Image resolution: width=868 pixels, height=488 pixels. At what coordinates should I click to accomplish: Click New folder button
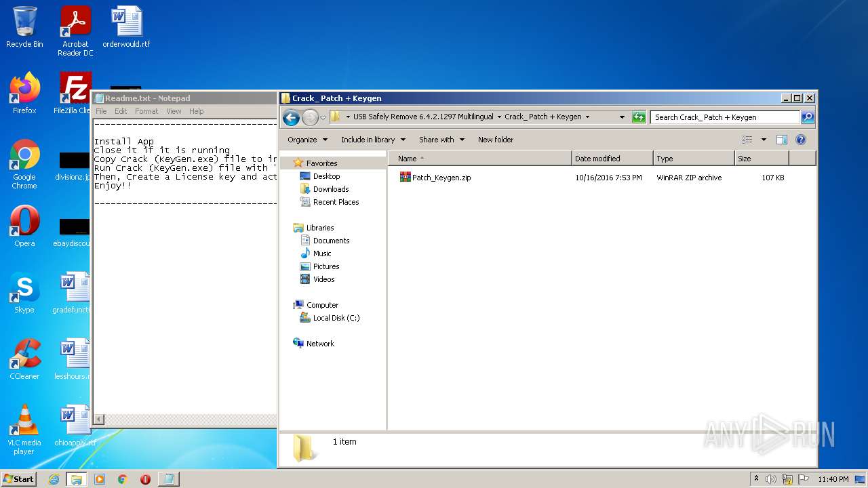[496, 140]
